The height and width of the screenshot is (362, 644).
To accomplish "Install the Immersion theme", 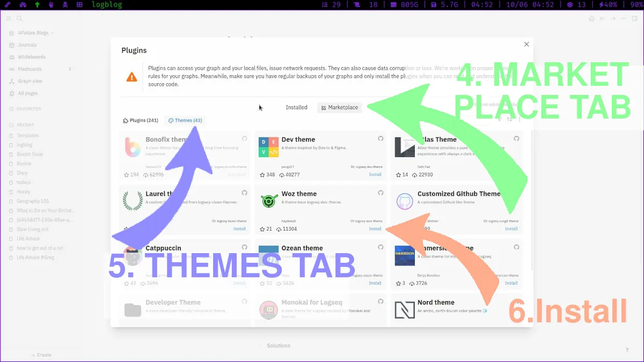I will [x=511, y=283].
